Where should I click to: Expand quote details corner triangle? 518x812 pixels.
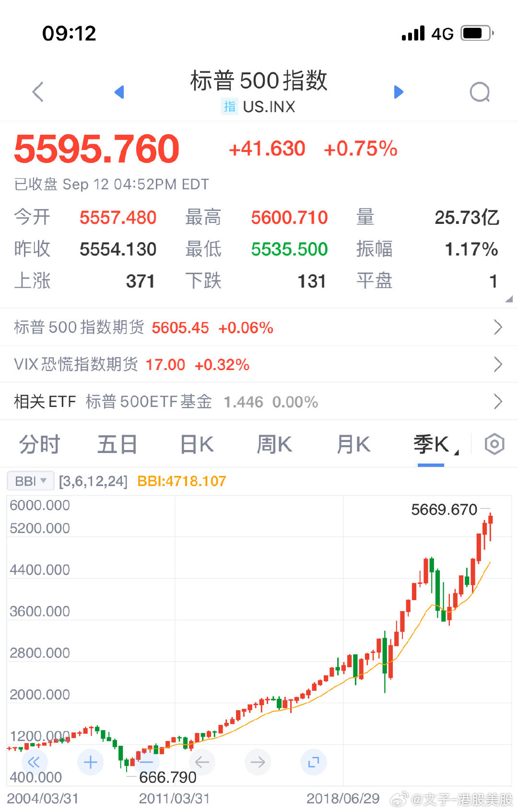pyautogui.click(x=509, y=299)
